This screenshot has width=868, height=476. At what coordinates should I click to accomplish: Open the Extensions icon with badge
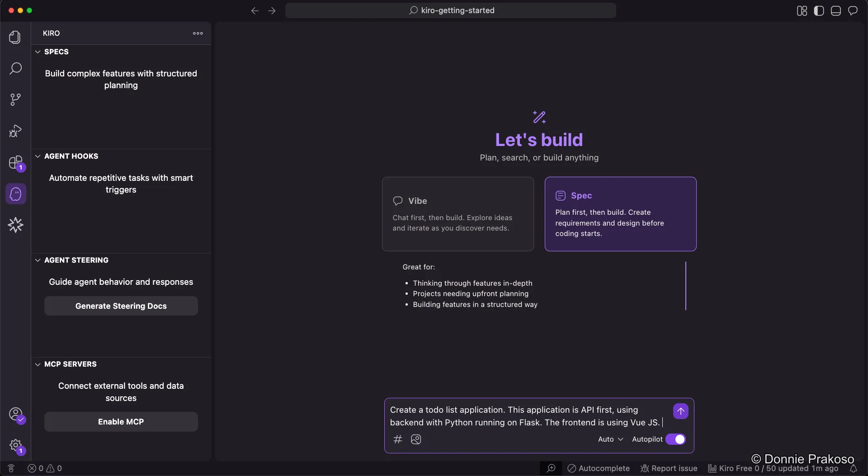[x=15, y=163]
